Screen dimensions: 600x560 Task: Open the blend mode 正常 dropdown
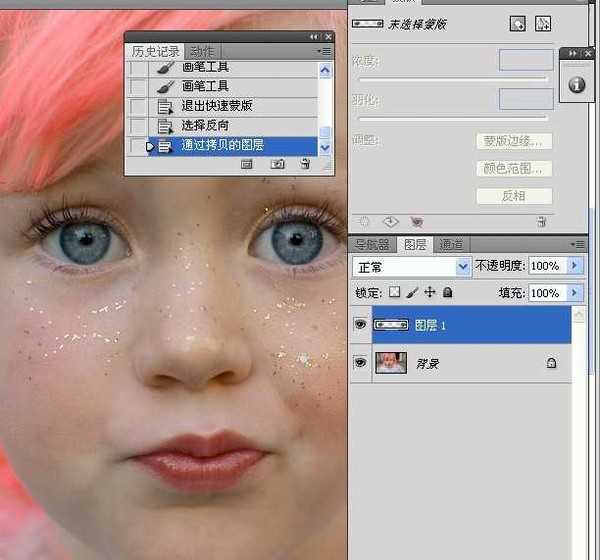click(462, 267)
